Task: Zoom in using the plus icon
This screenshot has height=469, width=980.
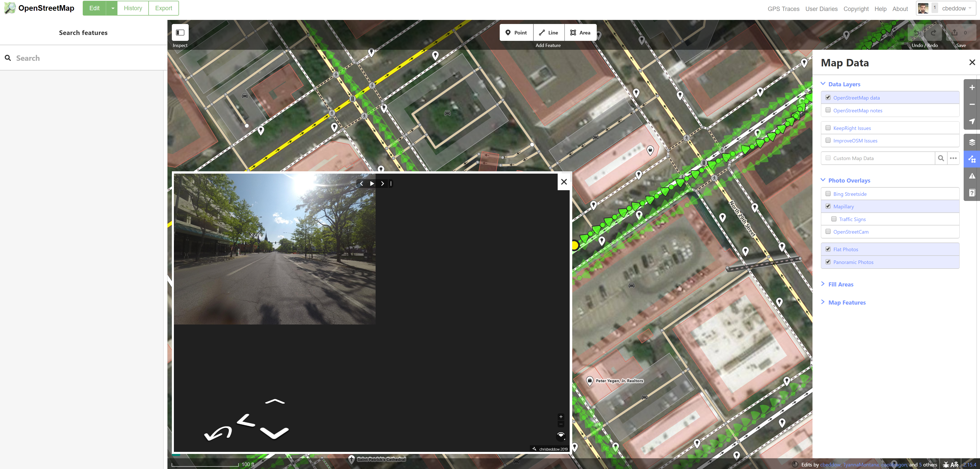Action: pos(972,88)
